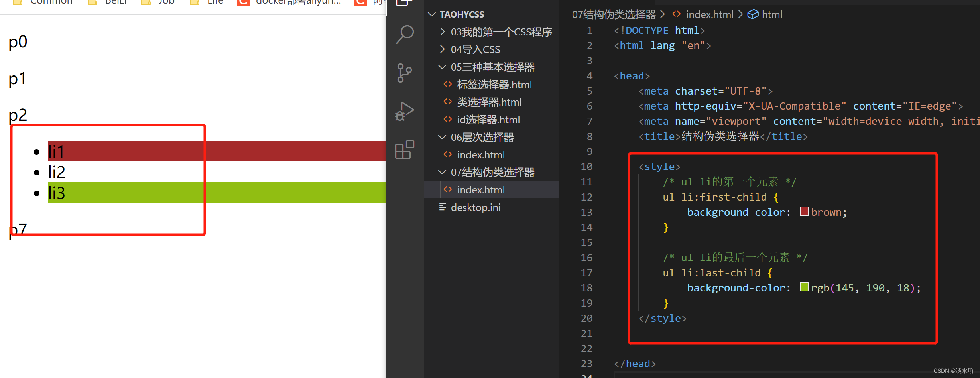
Task: Click the p1 paragraph in browser
Action: coord(17,79)
